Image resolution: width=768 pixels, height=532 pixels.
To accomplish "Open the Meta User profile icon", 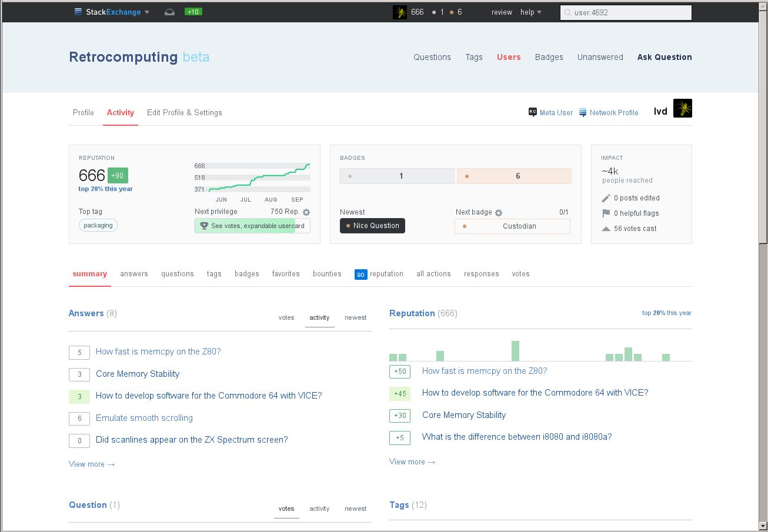I will 533,112.
